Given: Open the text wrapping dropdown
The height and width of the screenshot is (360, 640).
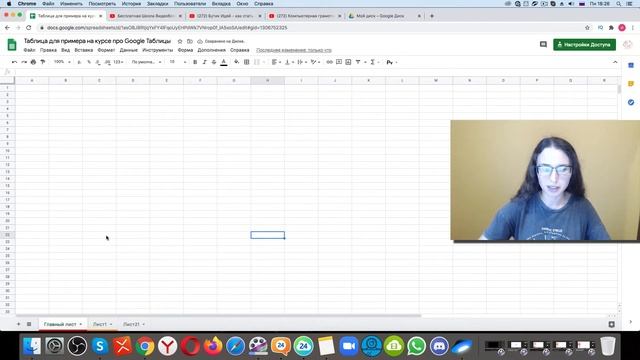Looking at the screenshot, I should click(x=302, y=62).
